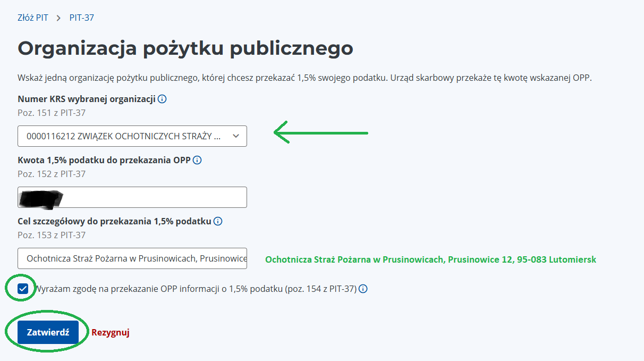Click the breadcrumb chevron separator
The image size is (644, 361).
pos(58,18)
